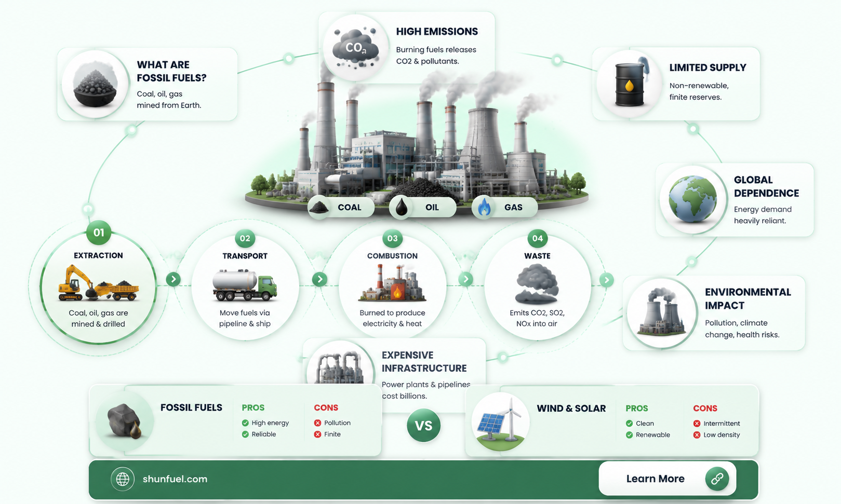Click 'Coal, oil, gas are mined & drilled' text

pyautogui.click(x=98, y=319)
